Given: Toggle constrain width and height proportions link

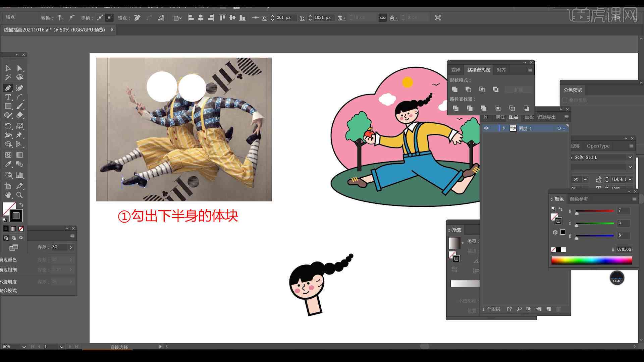Looking at the screenshot, I should (x=383, y=18).
